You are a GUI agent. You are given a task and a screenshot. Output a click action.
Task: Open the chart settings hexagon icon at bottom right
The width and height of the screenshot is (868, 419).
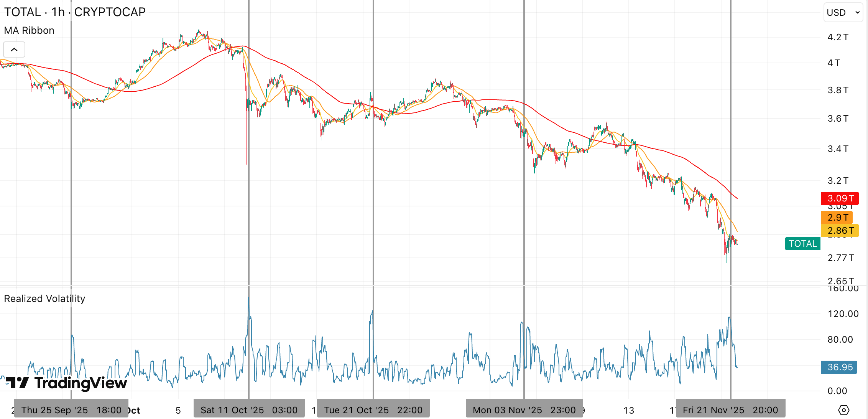(x=843, y=410)
